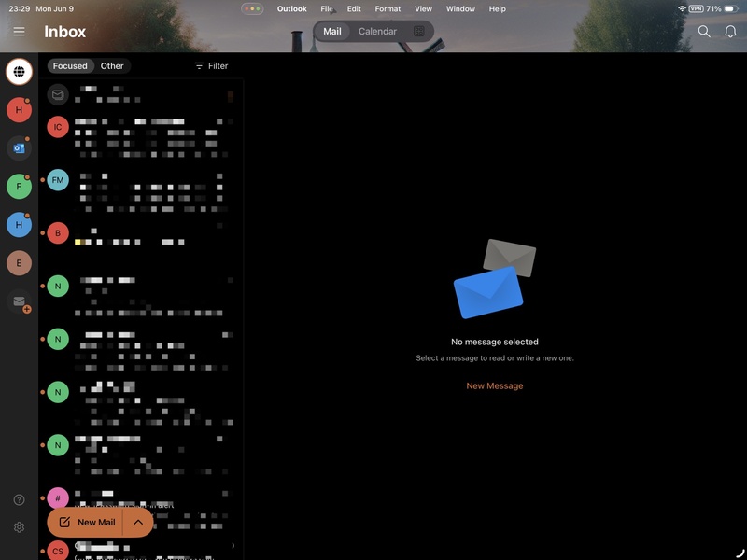Click the clock time 23:29
Image resolution: width=747 pixels, height=560 pixels.
point(19,9)
